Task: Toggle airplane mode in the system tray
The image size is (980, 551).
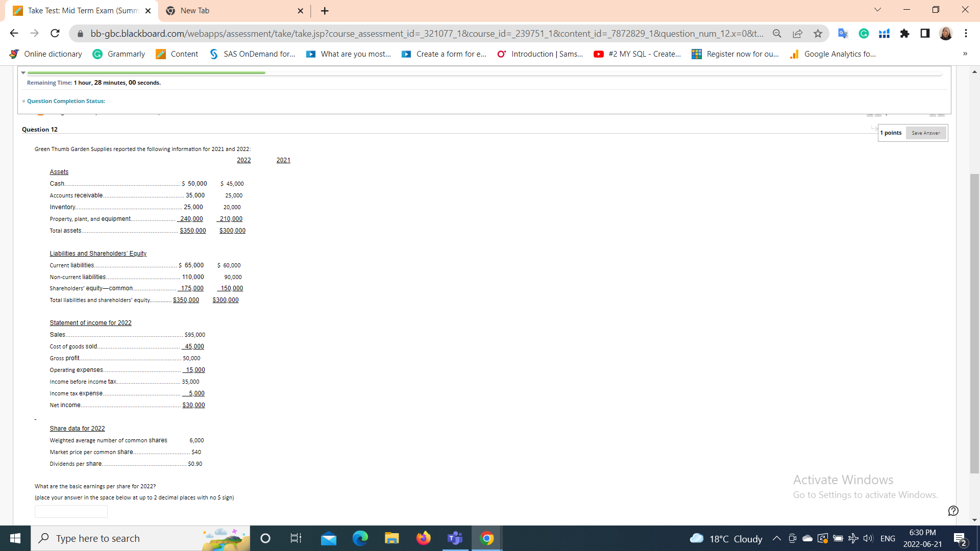Action: pyautogui.click(x=853, y=538)
